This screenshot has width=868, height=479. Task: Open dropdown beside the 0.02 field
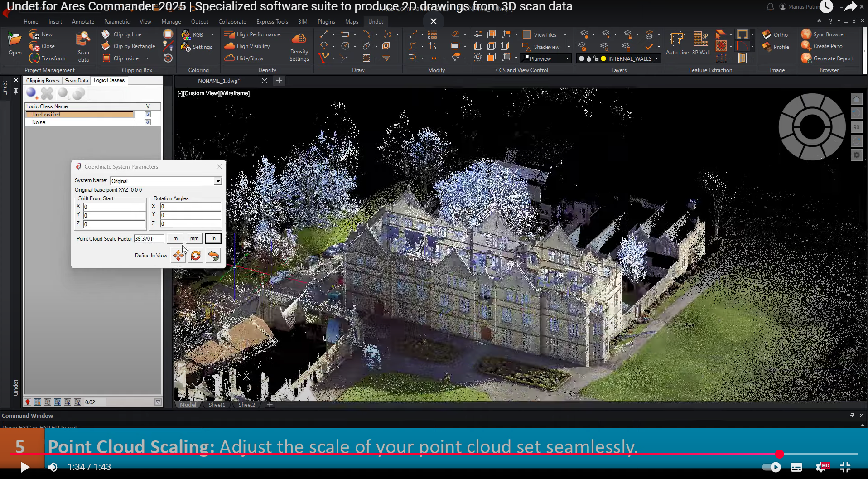point(158,402)
